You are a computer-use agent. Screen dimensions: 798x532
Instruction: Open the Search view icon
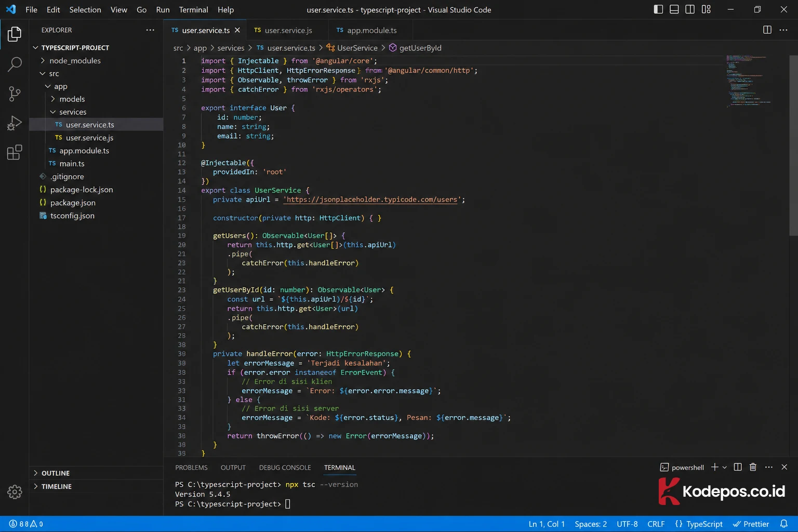coord(15,64)
